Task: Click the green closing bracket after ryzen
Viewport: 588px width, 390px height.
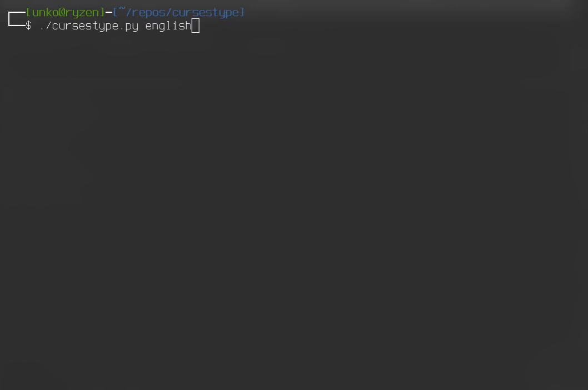Action: 102,12
